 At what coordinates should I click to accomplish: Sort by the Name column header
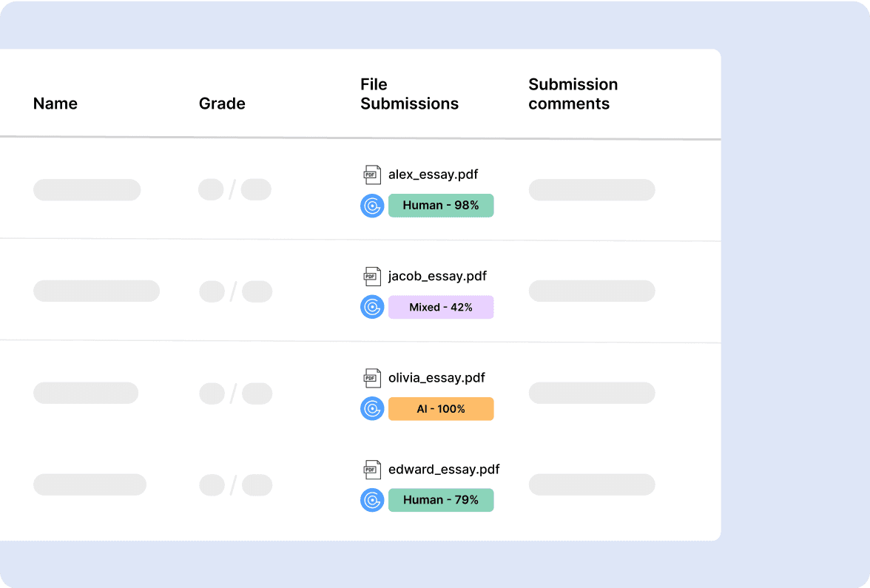click(55, 104)
